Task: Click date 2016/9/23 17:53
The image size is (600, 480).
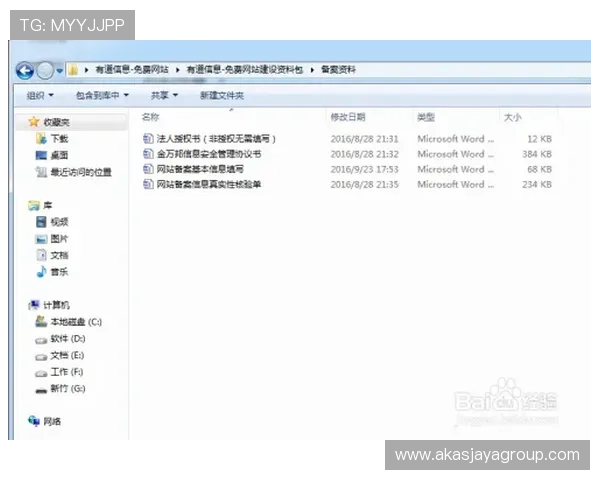Action: pos(365,169)
